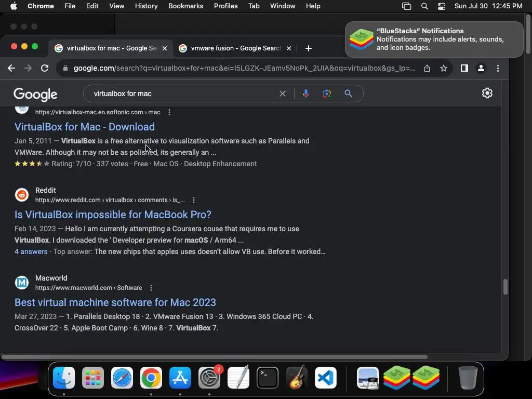Viewport: 532px width, 399px height.
Task: Open the Apple menu
Action: tap(14, 6)
